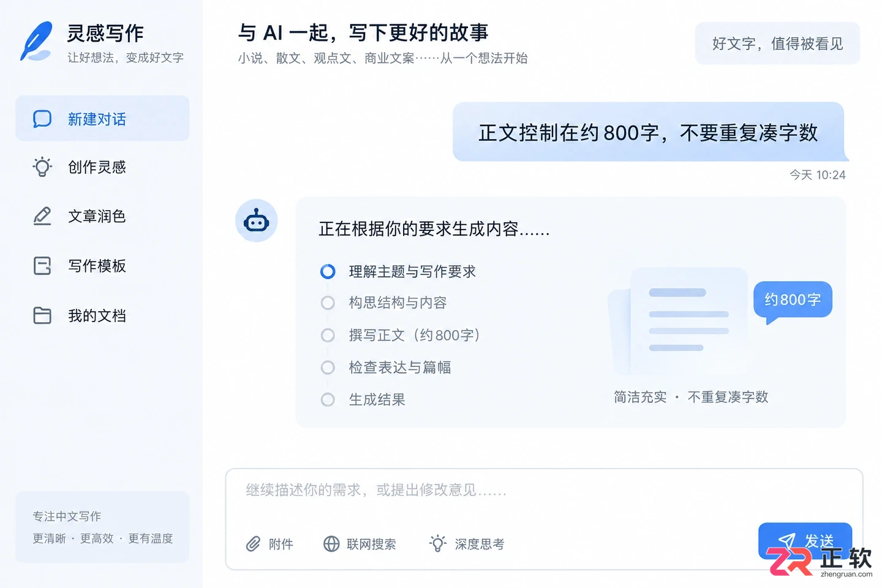Viewport: 882px width, 588px height.
Task: Click the chat bubble icon for 新建对话
Action: click(42, 118)
